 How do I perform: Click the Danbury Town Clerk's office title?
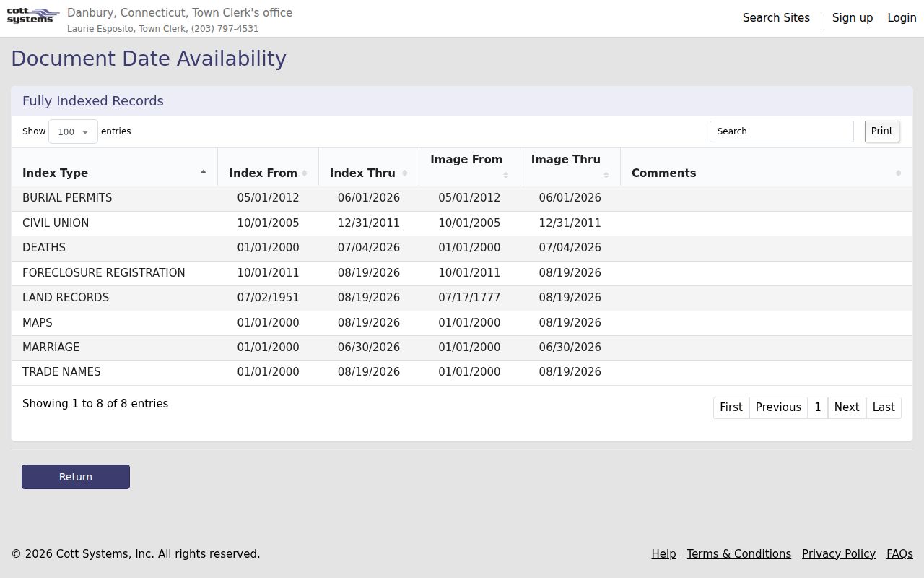tap(180, 13)
